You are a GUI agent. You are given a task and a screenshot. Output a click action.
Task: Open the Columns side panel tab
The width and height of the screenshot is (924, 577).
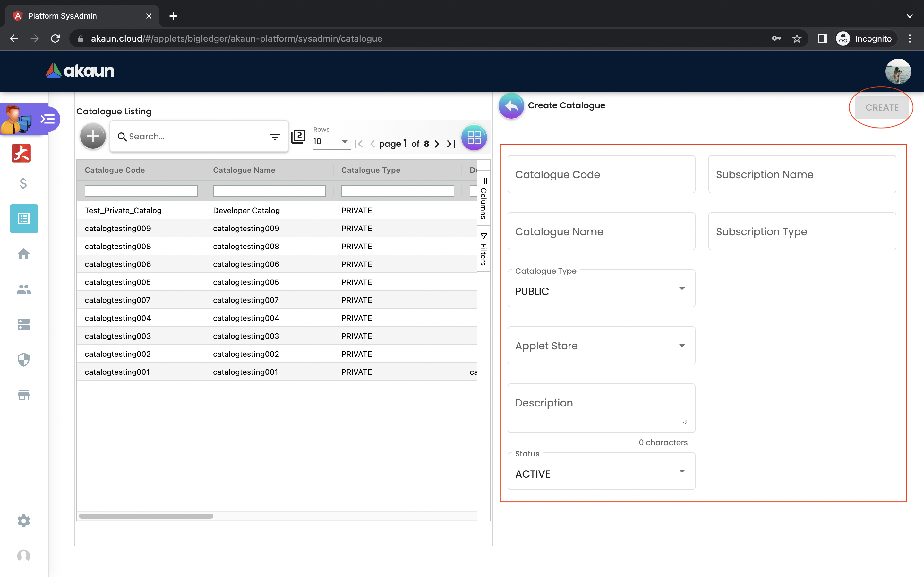483,198
